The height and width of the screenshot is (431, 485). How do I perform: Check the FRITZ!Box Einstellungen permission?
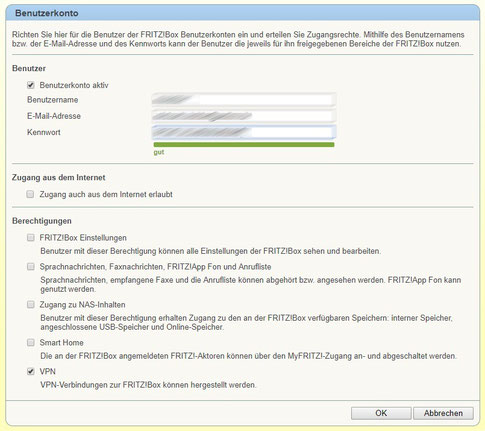[31, 238]
